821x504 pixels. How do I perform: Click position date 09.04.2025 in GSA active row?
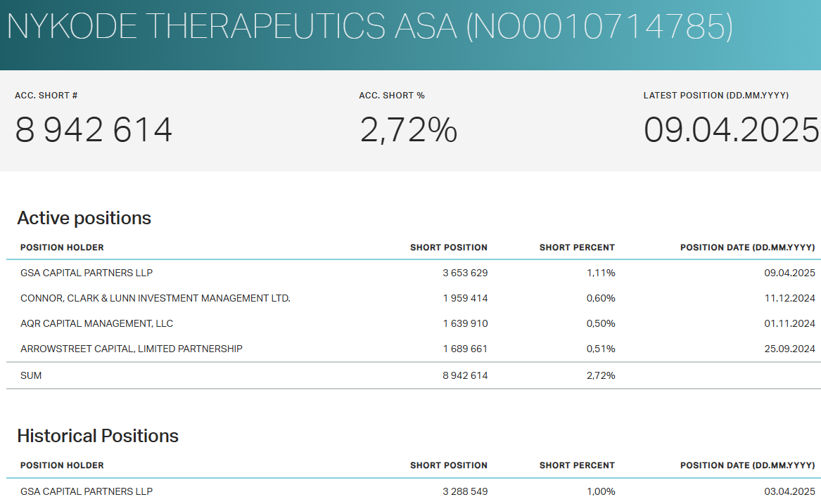click(x=789, y=273)
